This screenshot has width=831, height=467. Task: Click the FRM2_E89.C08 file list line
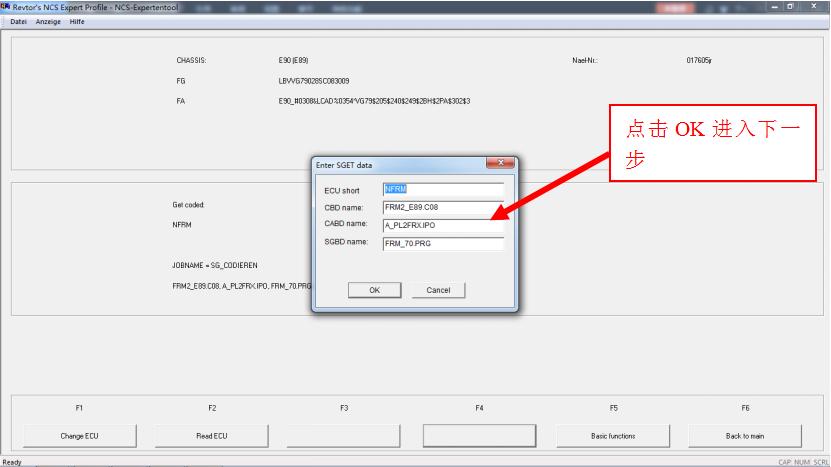point(242,286)
